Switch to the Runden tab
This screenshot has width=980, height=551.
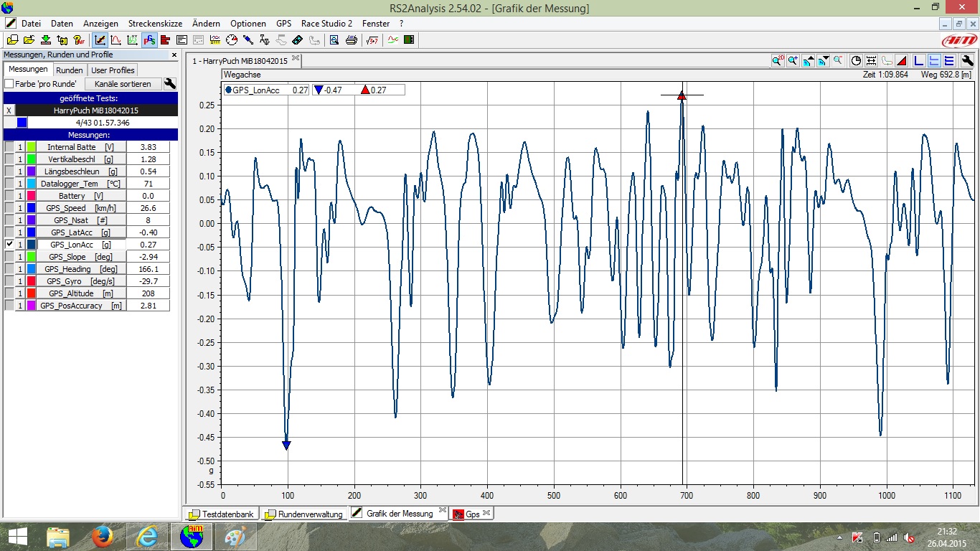(70, 70)
